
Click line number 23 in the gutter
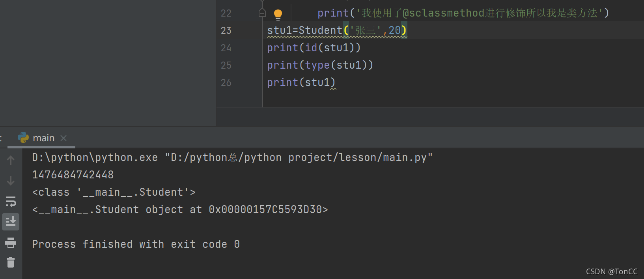tap(226, 30)
